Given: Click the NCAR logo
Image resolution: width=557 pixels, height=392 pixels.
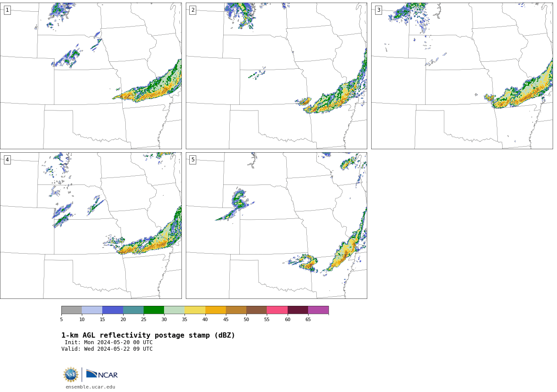Looking at the screenshot, I should [102, 374].
